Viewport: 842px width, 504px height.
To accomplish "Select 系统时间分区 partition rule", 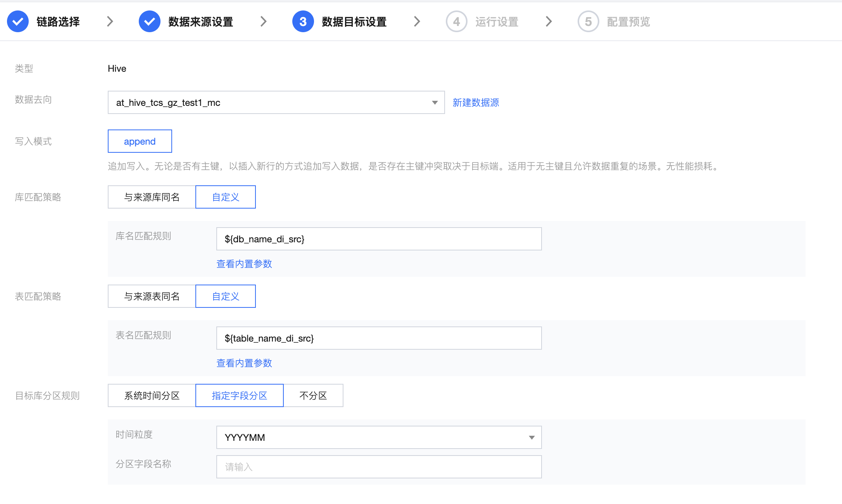I will tap(152, 396).
